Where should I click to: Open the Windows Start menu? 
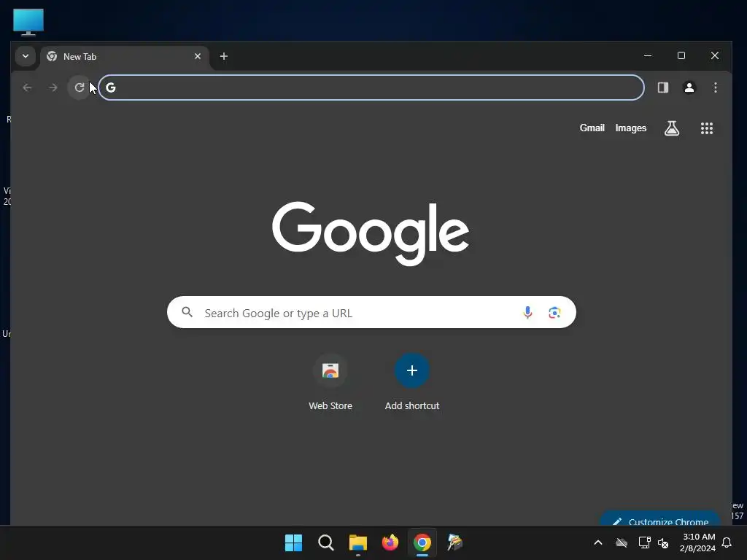[293, 542]
